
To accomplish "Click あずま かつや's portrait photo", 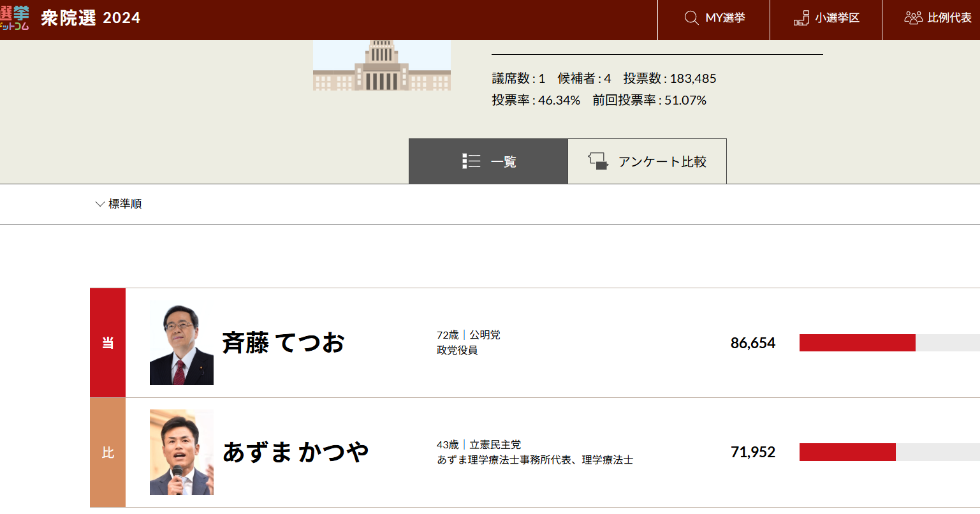I will (182, 452).
